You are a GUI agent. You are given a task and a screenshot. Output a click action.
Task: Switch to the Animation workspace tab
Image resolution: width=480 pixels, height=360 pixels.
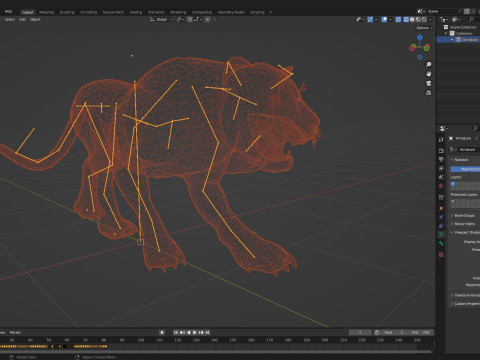pyautogui.click(x=156, y=12)
